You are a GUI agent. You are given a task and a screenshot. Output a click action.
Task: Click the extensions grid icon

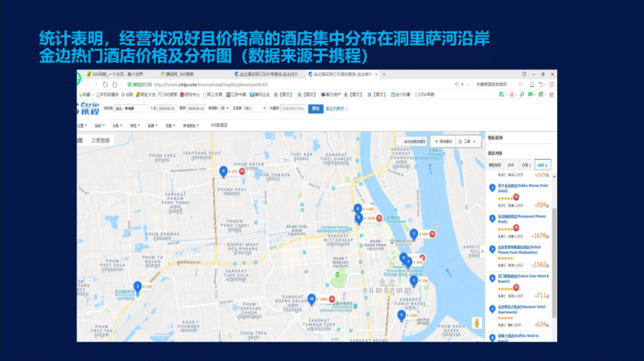click(x=551, y=94)
